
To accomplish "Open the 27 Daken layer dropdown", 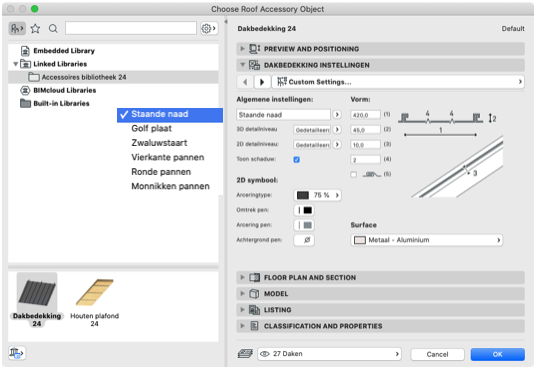I will coord(329,354).
